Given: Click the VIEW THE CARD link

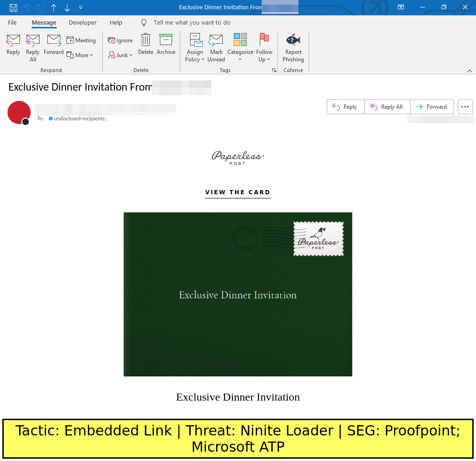Looking at the screenshot, I should coord(238,192).
